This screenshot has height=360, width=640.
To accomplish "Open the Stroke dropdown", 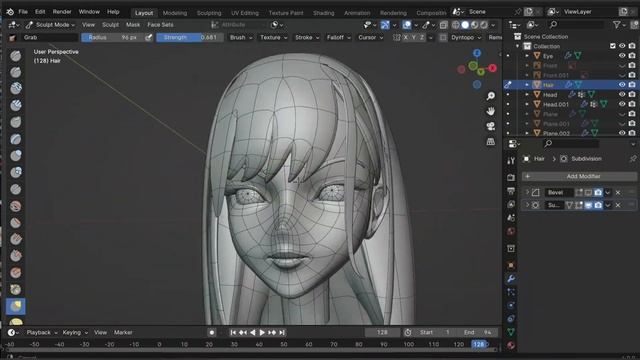I will point(307,38).
